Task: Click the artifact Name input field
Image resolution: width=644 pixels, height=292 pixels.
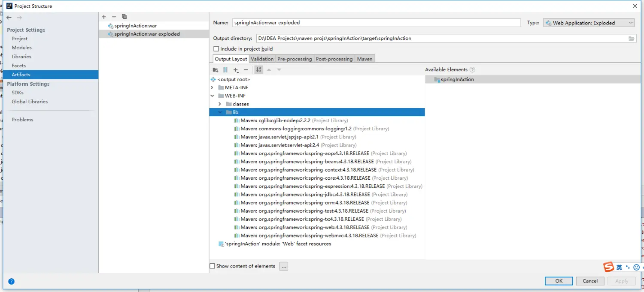Action: pos(377,23)
